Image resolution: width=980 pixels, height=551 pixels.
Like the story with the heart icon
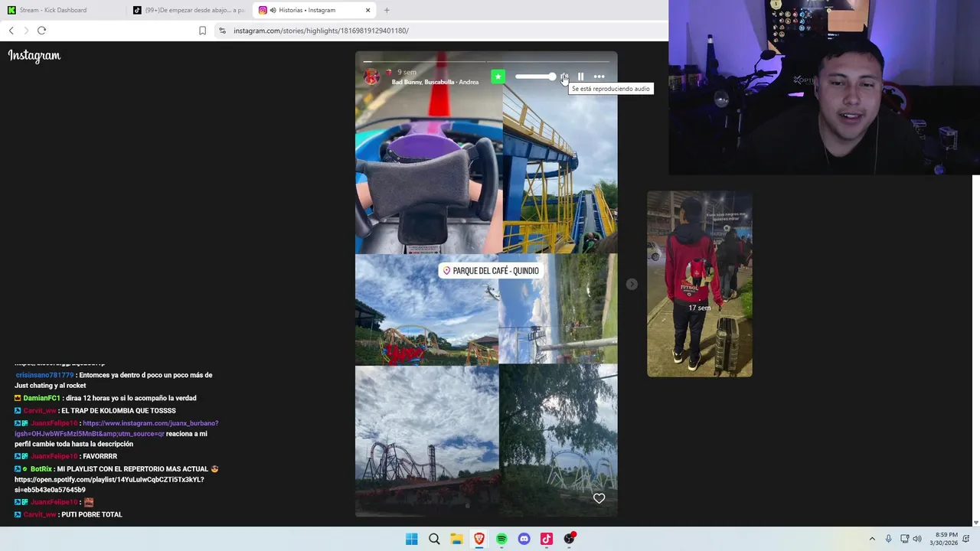(x=599, y=498)
